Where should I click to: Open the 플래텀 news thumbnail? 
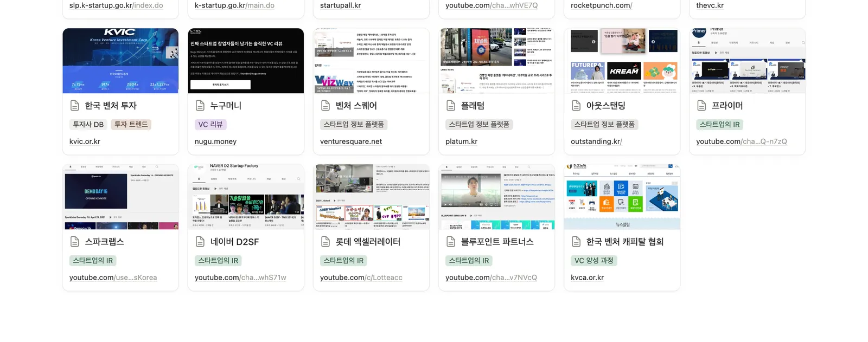pos(496,61)
